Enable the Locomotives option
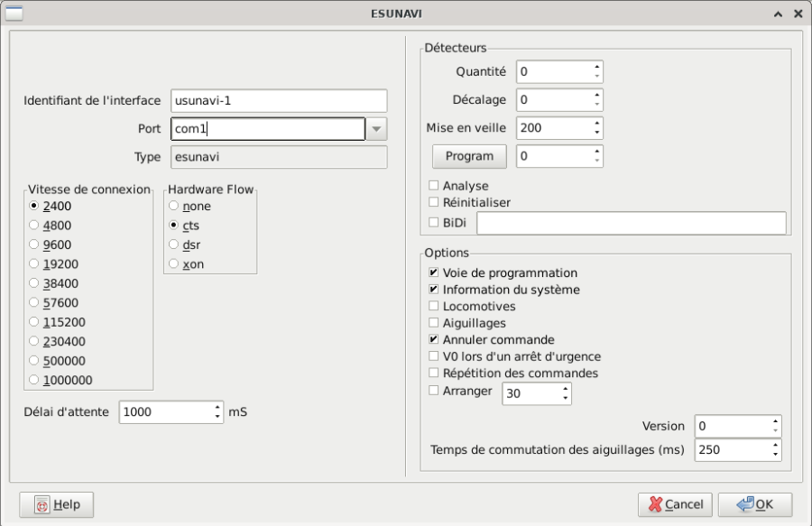 [x=434, y=306]
